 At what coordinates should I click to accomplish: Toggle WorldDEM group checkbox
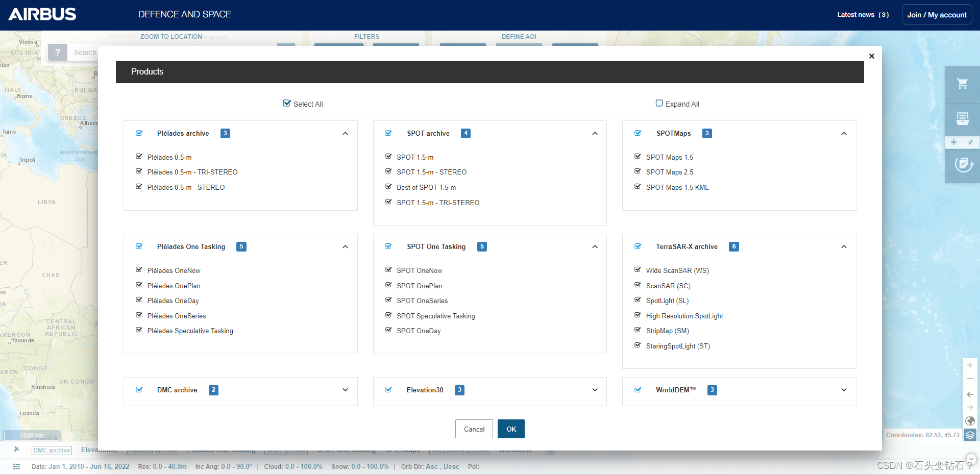click(638, 390)
